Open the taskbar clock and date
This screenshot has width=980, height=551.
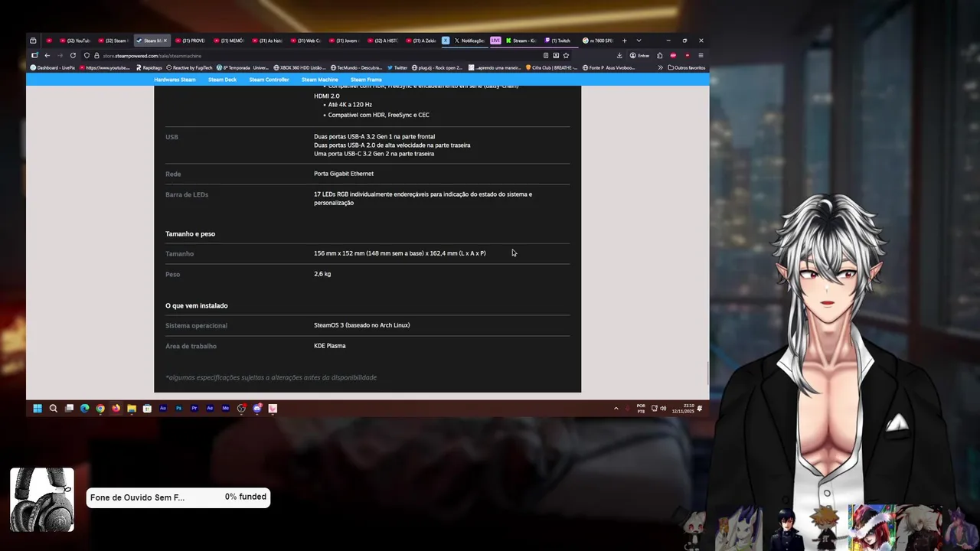point(682,409)
